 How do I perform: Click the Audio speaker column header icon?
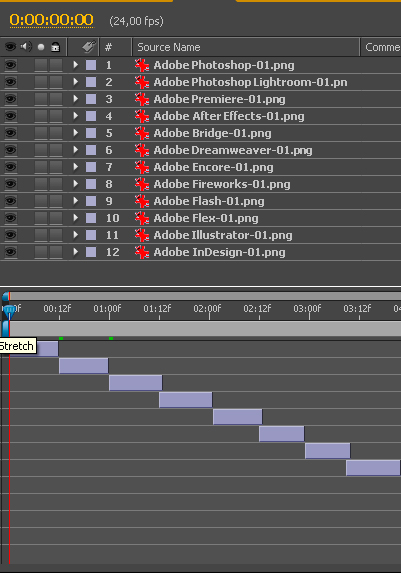coord(26,46)
